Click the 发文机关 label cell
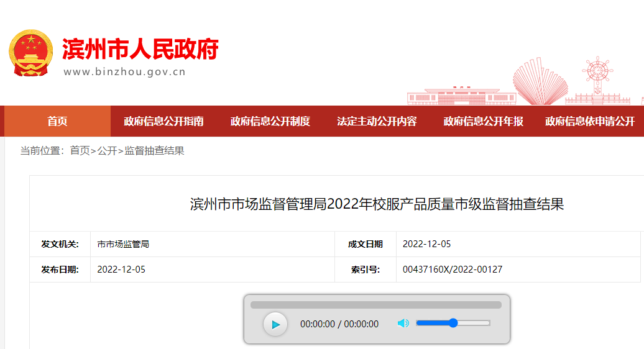This screenshot has height=349, width=644. (x=60, y=244)
